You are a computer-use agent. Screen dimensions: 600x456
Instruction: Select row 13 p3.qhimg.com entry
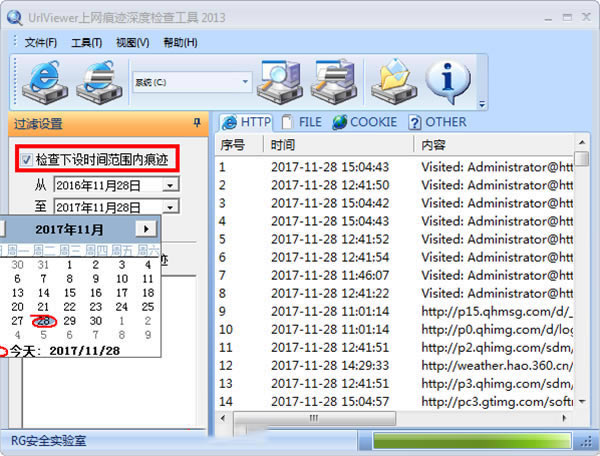pos(395,383)
